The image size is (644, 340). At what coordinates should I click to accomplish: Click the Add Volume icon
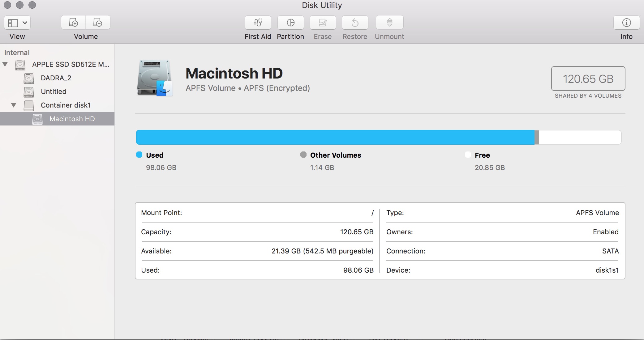pyautogui.click(x=73, y=23)
